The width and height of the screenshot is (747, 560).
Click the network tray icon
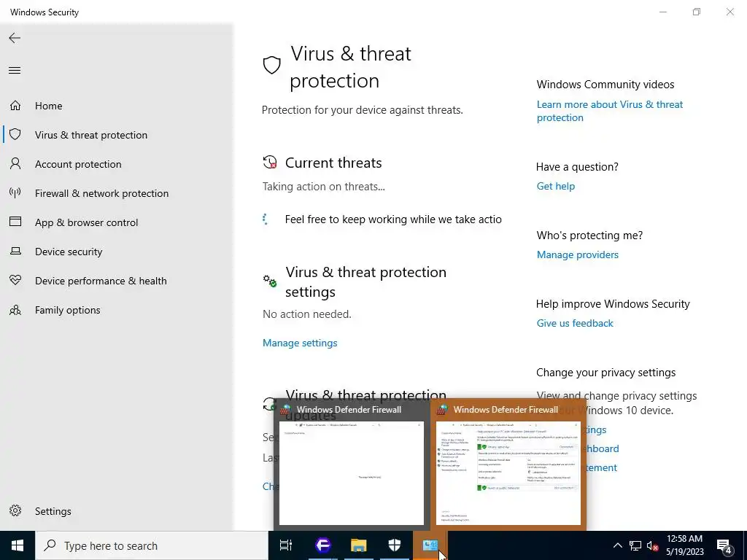click(x=635, y=545)
